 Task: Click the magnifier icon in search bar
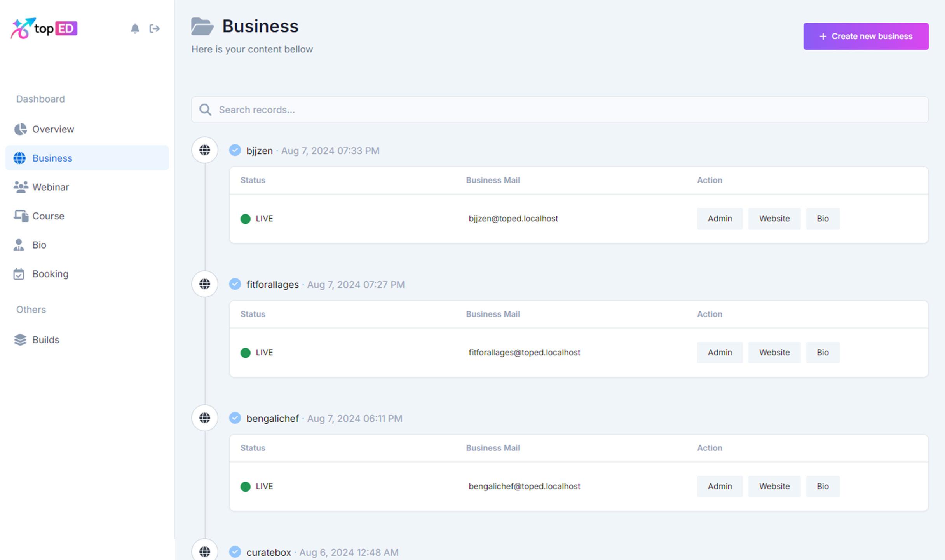click(x=205, y=110)
